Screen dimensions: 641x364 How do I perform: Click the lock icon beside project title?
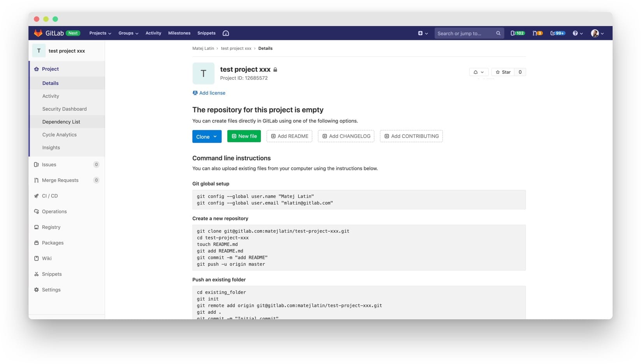pyautogui.click(x=275, y=70)
